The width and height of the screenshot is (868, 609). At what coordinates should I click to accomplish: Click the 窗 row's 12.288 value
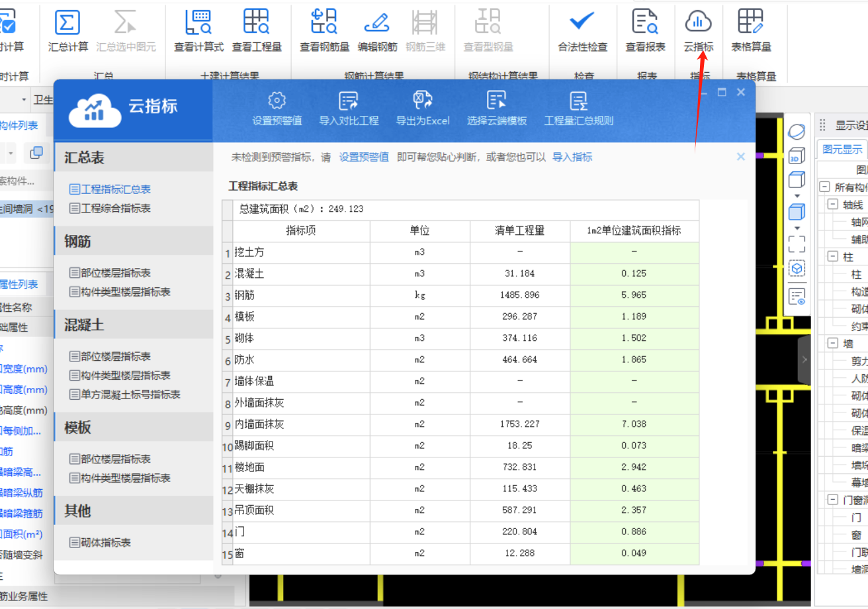coord(520,553)
